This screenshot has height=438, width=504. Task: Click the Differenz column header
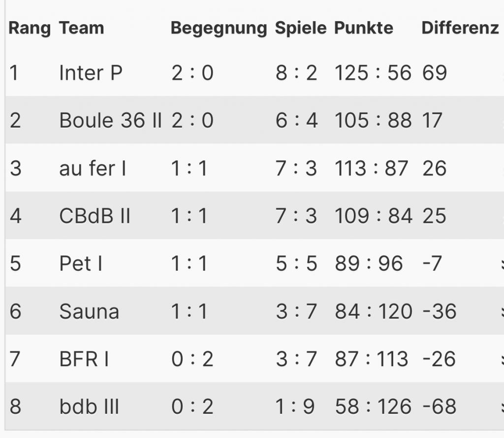tap(460, 28)
